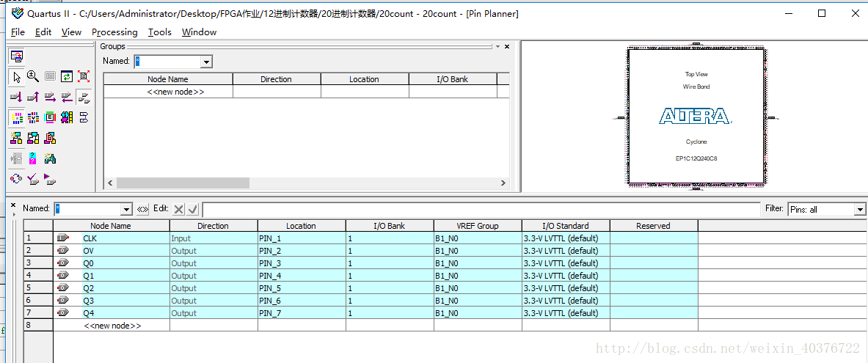Click the checkmark with pin icon

33,179
